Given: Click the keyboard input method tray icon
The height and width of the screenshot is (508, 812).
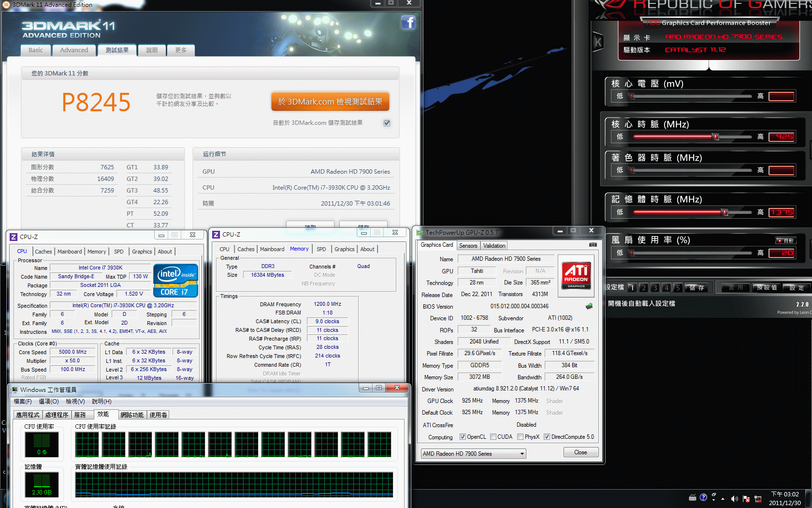Looking at the screenshot, I should tap(693, 497).
